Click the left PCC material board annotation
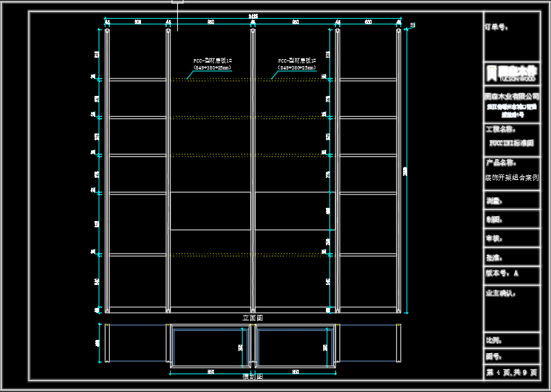This screenshot has height=392, width=551. pos(212,65)
